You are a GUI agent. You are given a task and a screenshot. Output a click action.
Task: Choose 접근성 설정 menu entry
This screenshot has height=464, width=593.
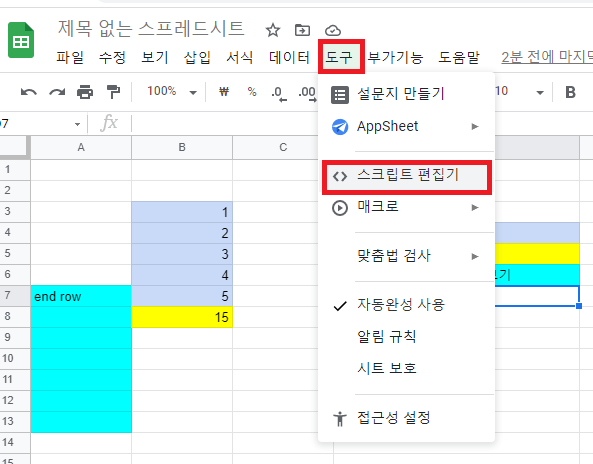point(406,418)
